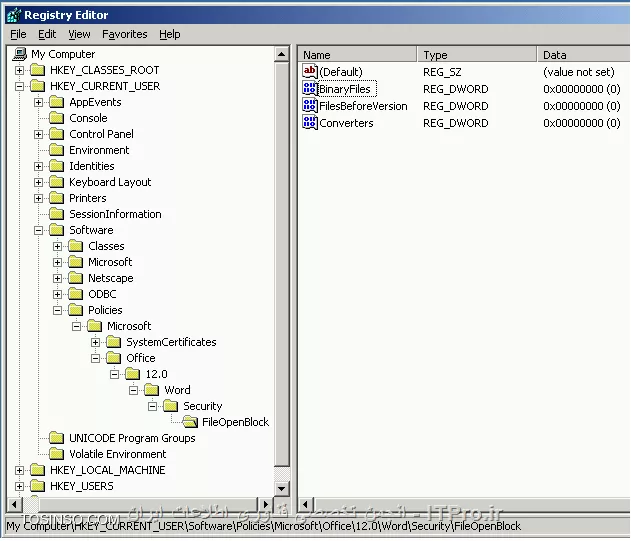631x541 pixels.
Task: Select the Converters value name
Action: [346, 123]
